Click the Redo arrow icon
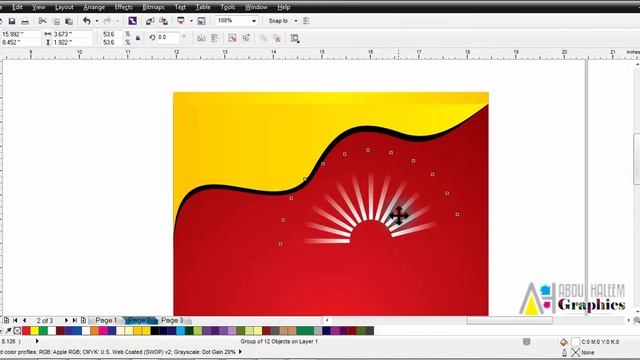640x360 pixels. [107, 20]
